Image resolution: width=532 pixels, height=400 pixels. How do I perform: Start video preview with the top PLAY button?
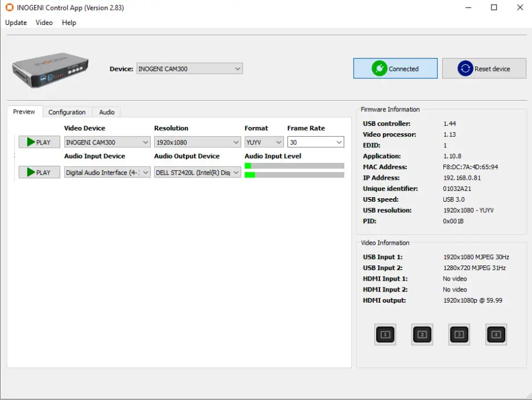coord(38,141)
